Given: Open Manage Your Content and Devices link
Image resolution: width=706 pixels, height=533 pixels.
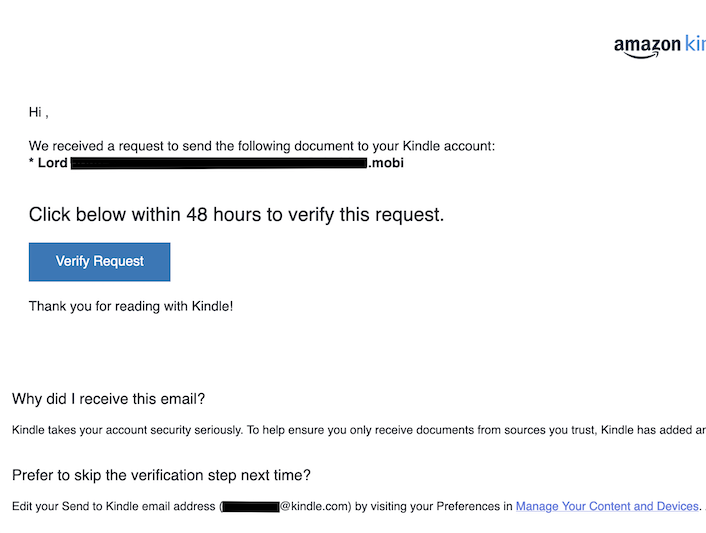Looking at the screenshot, I should pos(607,507).
